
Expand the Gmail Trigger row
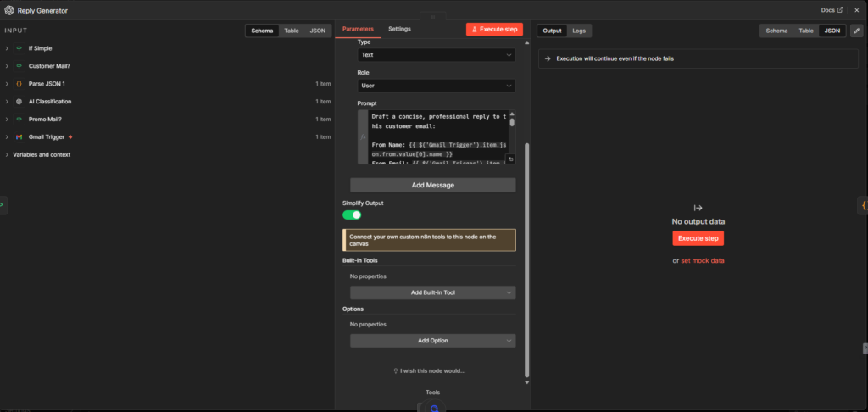[x=7, y=136]
